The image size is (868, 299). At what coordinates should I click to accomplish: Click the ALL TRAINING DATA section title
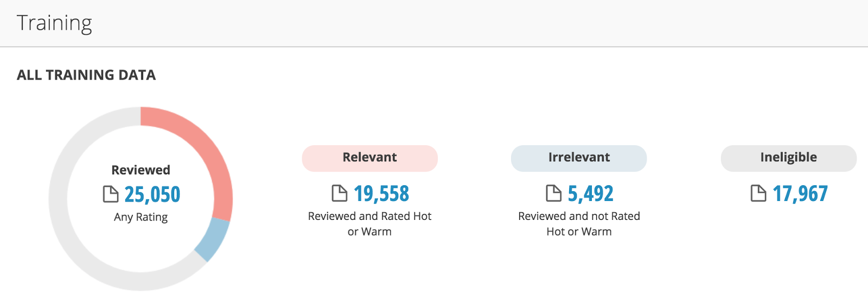tap(86, 75)
